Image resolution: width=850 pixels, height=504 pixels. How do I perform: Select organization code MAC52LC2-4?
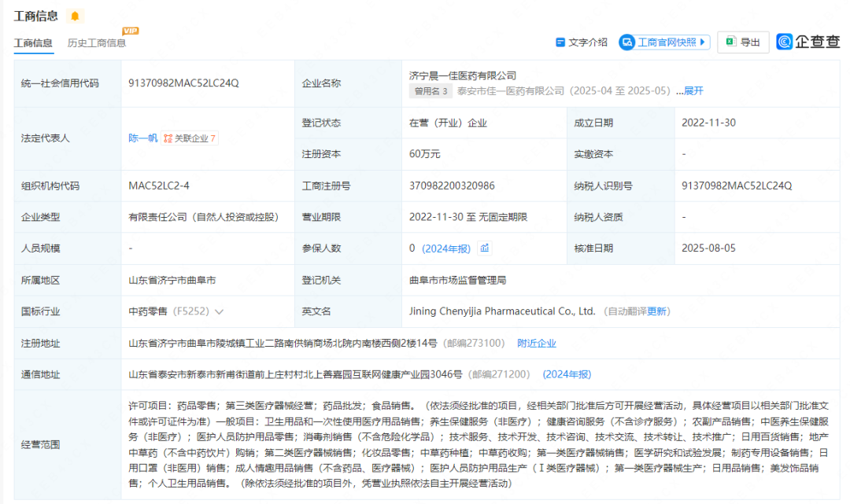tap(159, 186)
